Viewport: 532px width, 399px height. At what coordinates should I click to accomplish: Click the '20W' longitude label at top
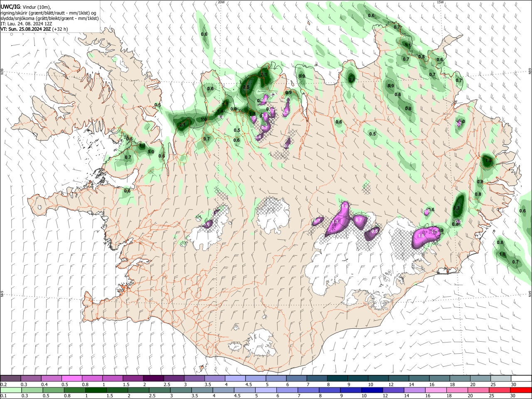(221, 2)
